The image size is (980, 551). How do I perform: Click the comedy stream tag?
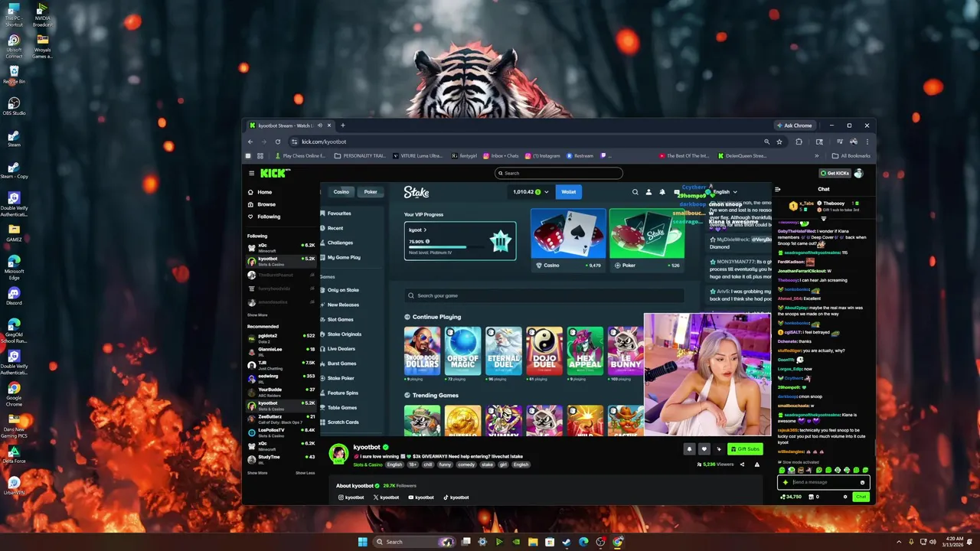[x=466, y=465]
